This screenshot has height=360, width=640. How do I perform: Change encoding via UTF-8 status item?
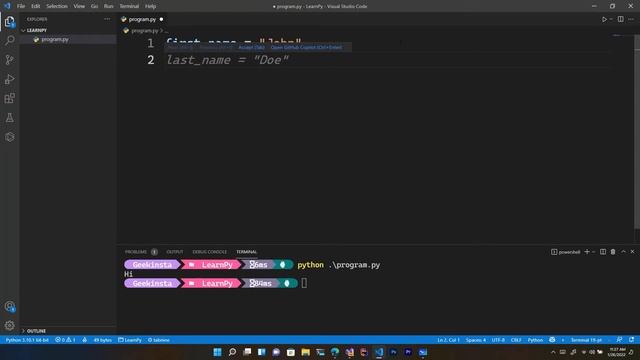click(x=498, y=340)
